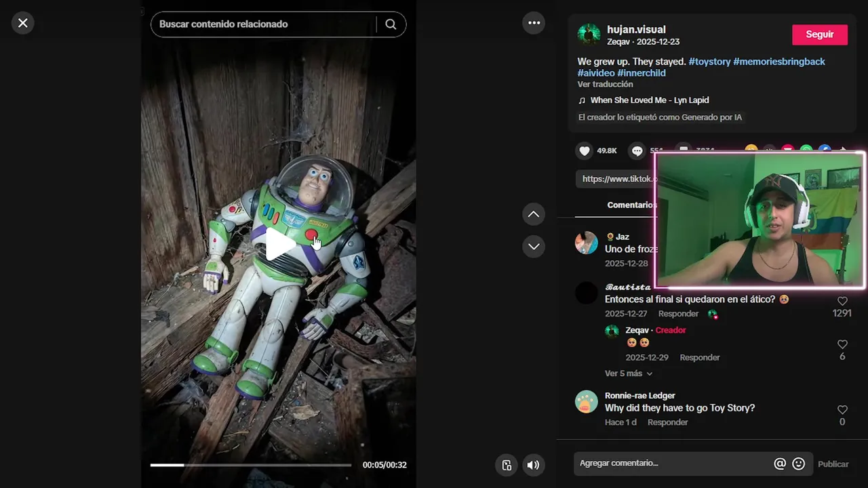
Task: Click the Publicar button
Action: [x=833, y=464]
